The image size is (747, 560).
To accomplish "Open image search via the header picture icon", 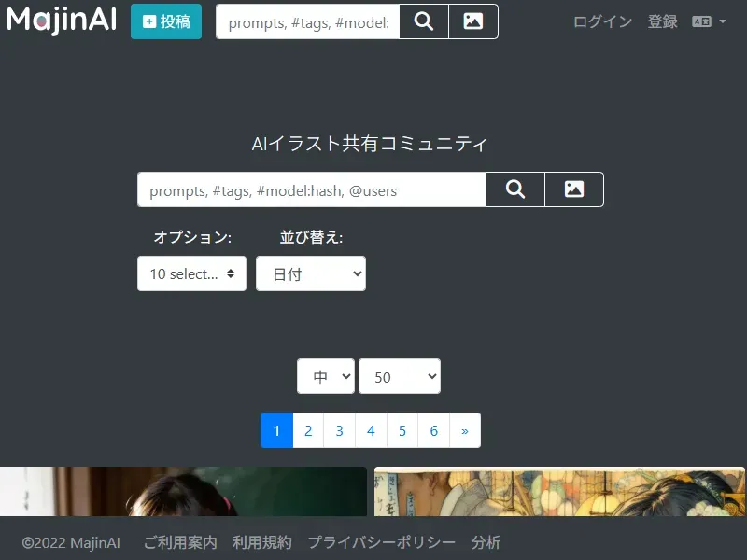I will [472, 21].
